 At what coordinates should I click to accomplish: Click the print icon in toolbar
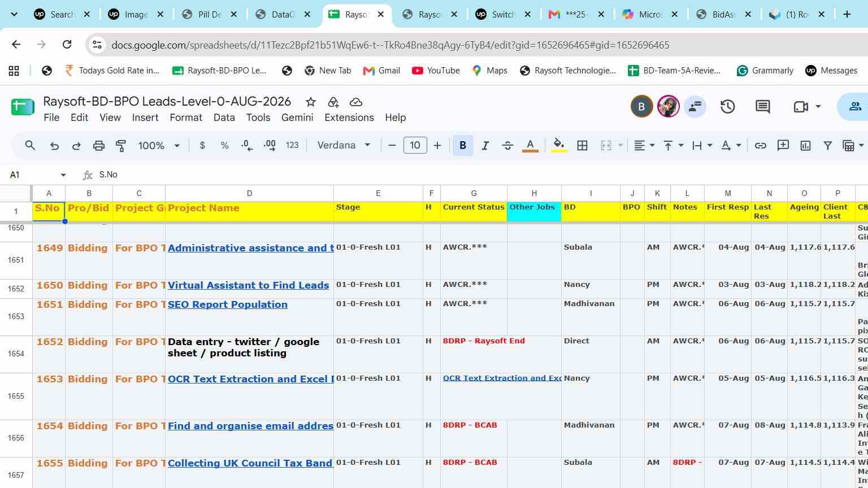click(99, 146)
